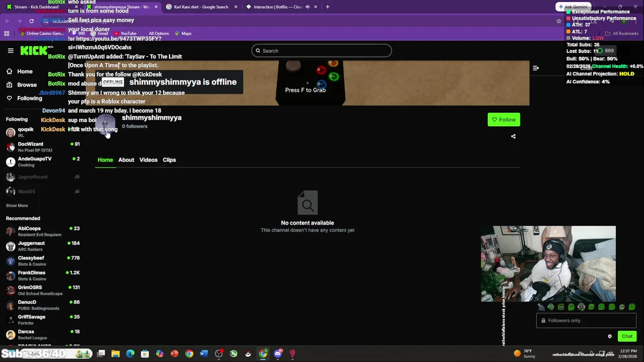This screenshot has width=644, height=362.
Task: Switch to Karl Kani shirt Google tab
Action: tap(201, 7)
